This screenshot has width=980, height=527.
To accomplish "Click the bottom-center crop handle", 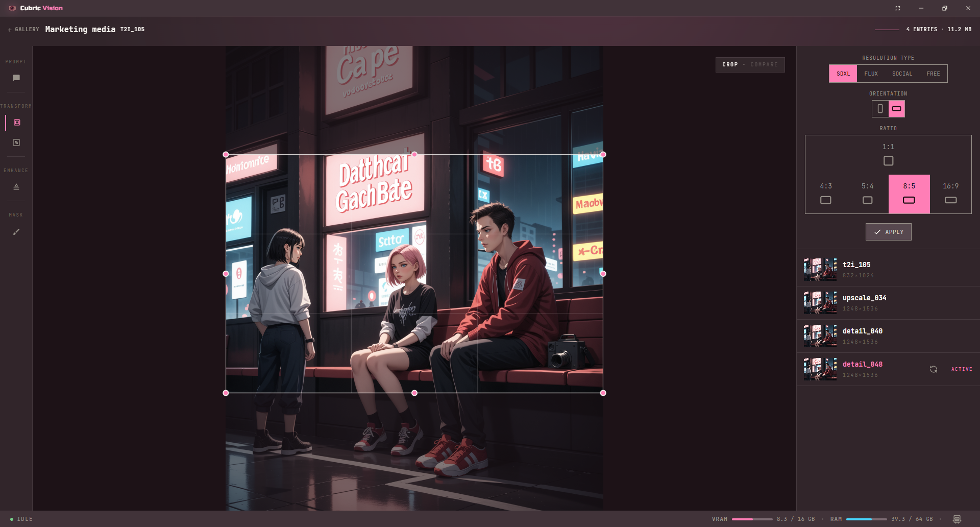I will (414, 393).
